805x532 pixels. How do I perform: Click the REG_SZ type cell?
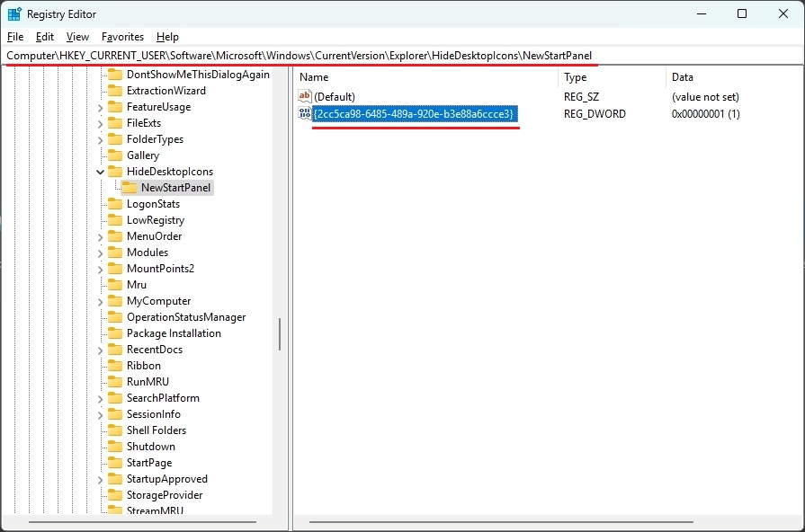pos(581,96)
